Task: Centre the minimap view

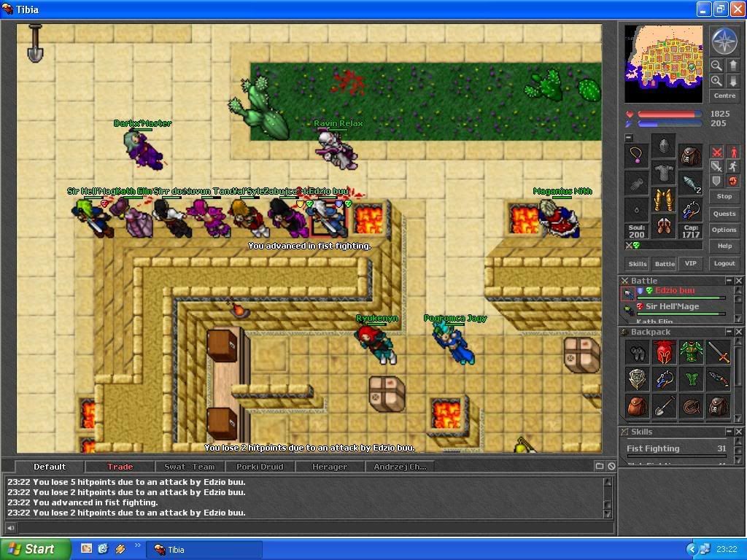Action: pyautogui.click(x=724, y=96)
